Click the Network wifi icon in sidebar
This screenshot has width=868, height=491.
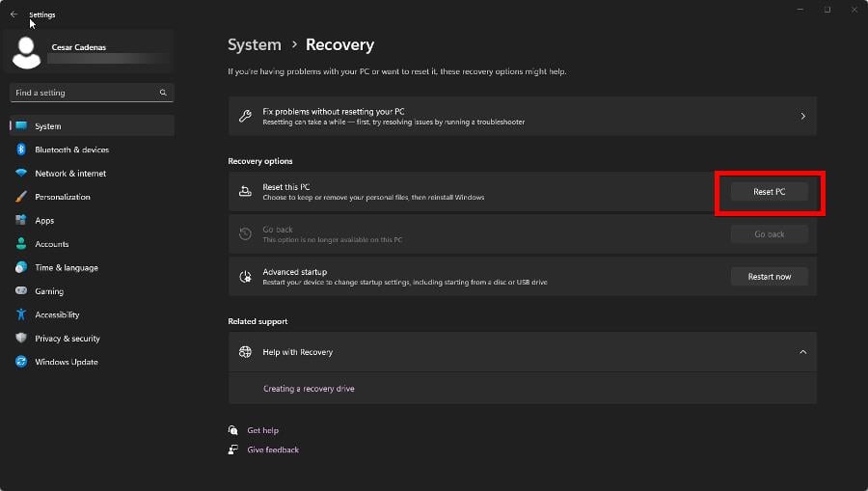coord(21,173)
